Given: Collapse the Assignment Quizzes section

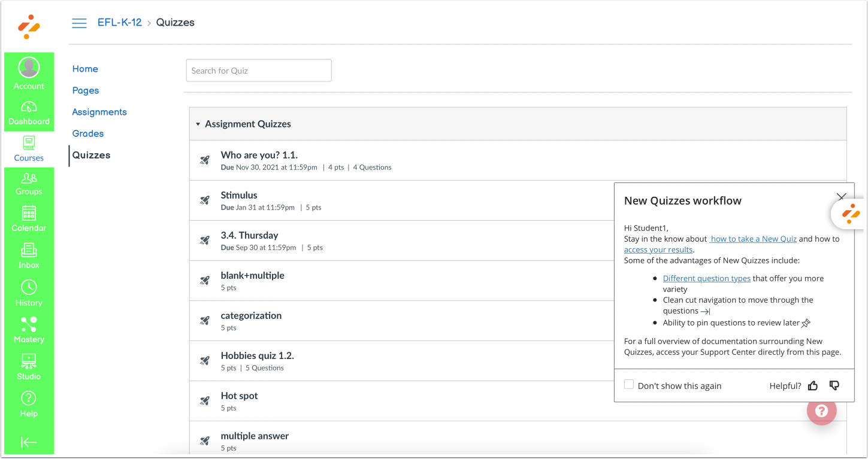Looking at the screenshot, I should [x=198, y=124].
